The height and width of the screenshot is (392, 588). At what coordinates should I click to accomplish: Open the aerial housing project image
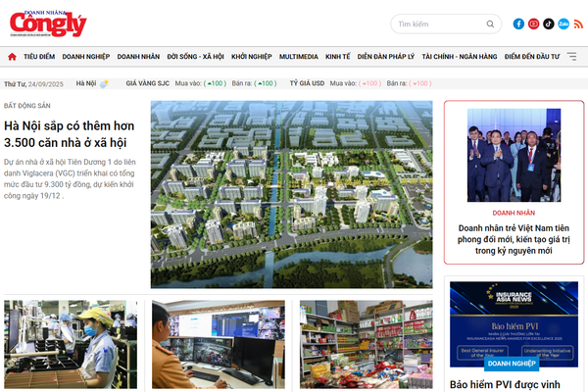coord(291,194)
